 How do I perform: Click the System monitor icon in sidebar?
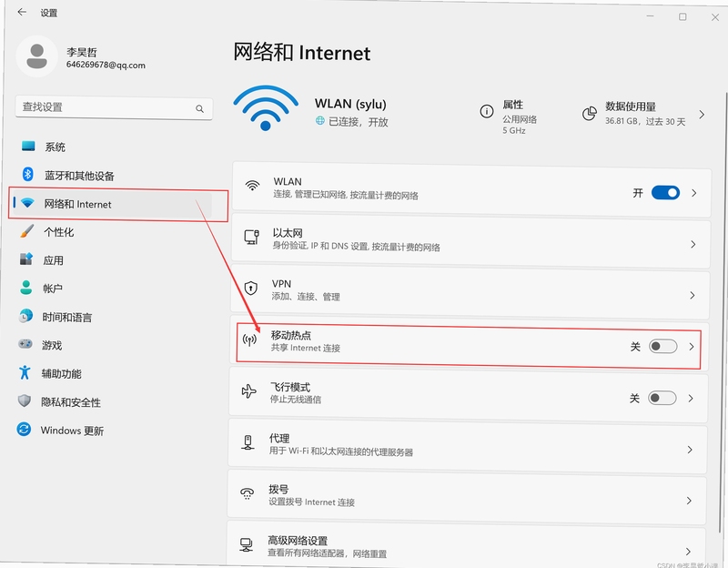point(28,147)
